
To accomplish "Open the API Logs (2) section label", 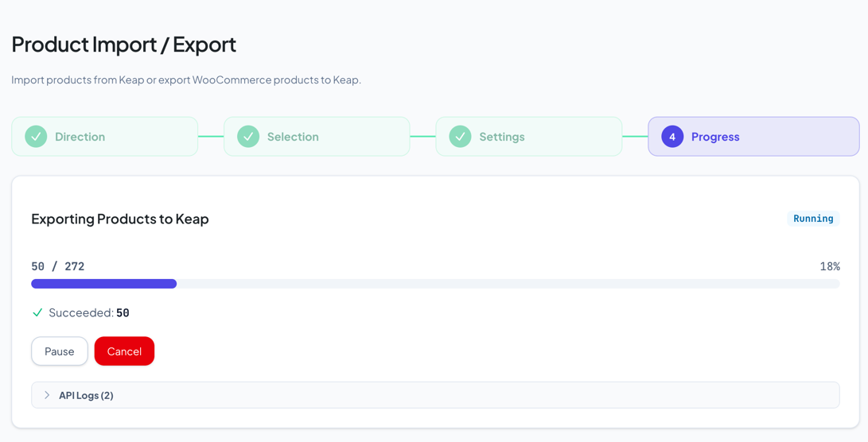I will click(86, 395).
